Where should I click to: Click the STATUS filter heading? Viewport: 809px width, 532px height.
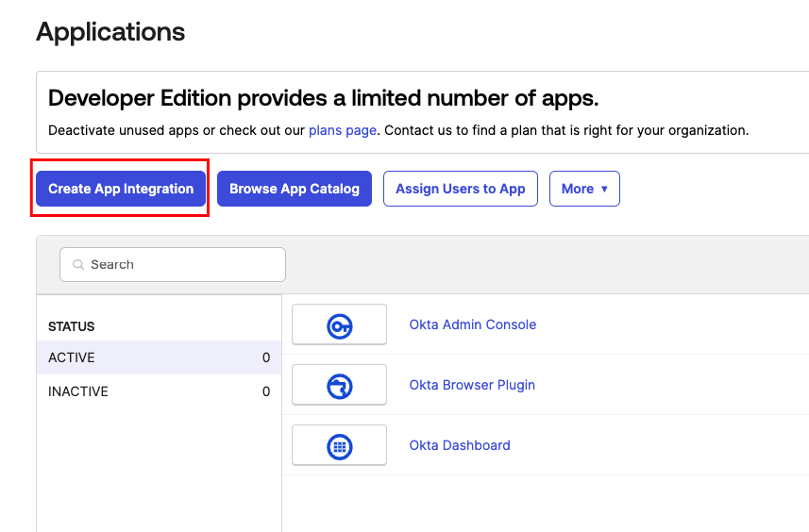[x=71, y=326]
